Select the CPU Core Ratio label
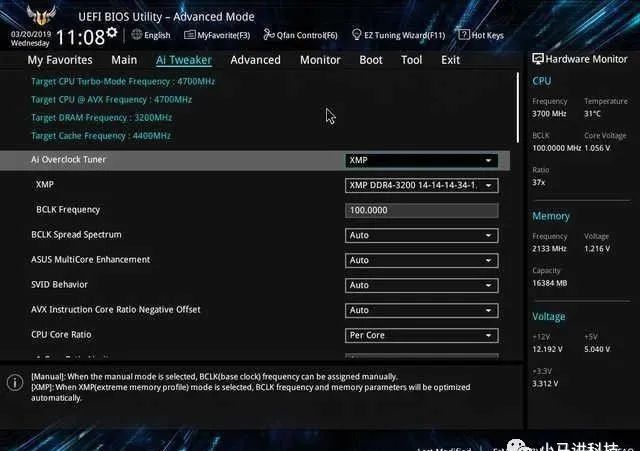Viewport: 640px width, 451px height. click(x=61, y=335)
